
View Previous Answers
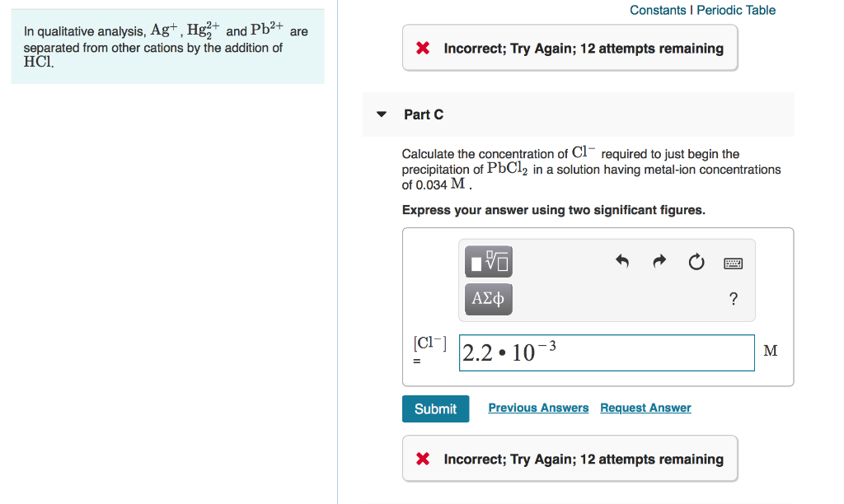tap(538, 408)
